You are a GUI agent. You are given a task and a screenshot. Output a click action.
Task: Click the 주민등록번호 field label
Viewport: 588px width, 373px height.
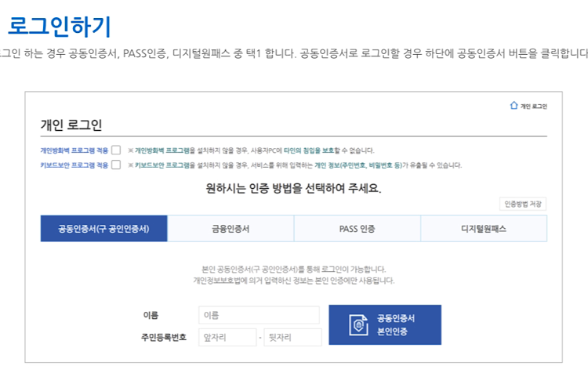[x=164, y=337]
